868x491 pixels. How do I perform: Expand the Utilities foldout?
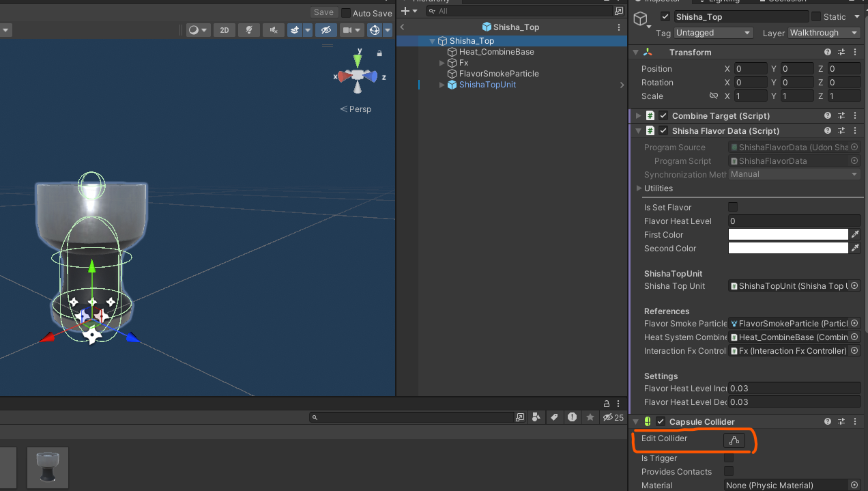pos(639,188)
